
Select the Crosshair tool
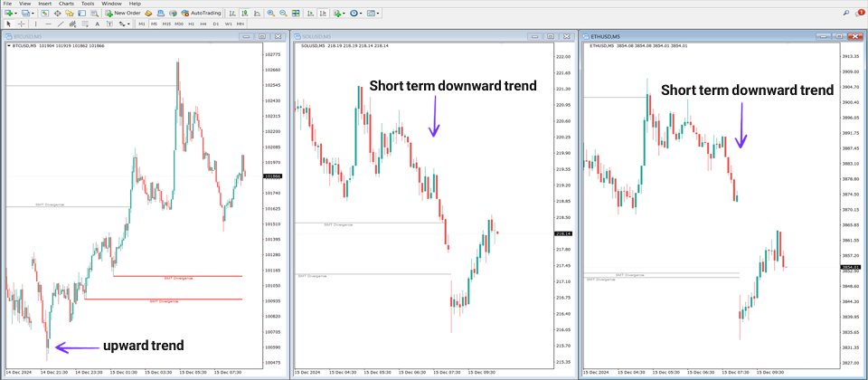pyautogui.click(x=22, y=24)
